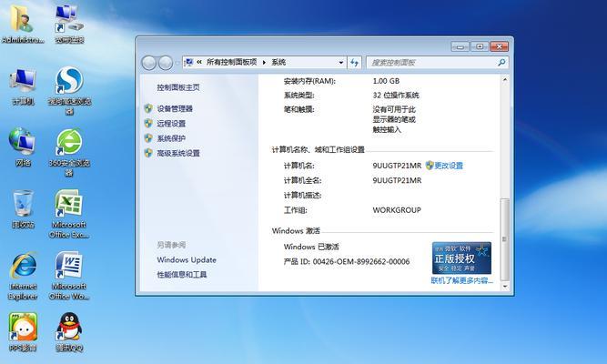Click the WORKGROUP value
607x364 pixels.
397,210
